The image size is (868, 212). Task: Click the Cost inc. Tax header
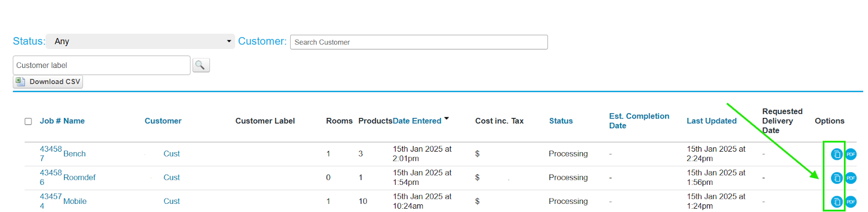point(499,121)
